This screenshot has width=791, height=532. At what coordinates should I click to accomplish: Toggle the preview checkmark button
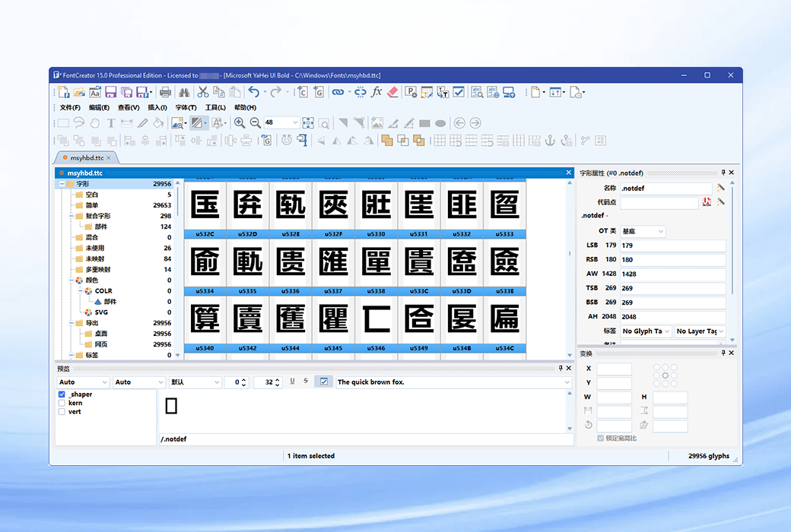(324, 382)
